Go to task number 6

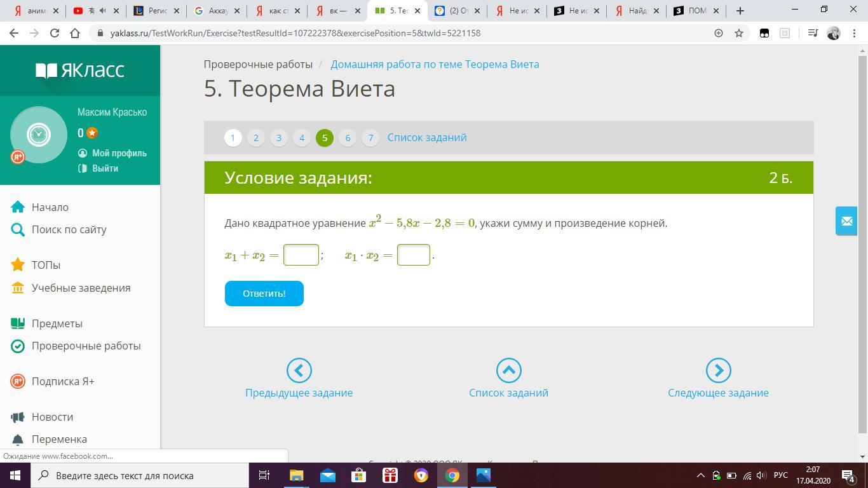point(347,137)
